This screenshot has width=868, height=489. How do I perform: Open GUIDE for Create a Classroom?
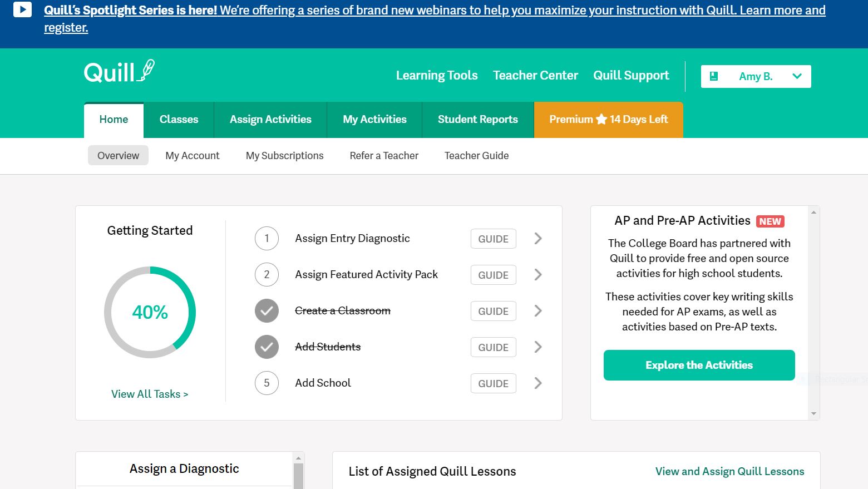click(x=493, y=311)
